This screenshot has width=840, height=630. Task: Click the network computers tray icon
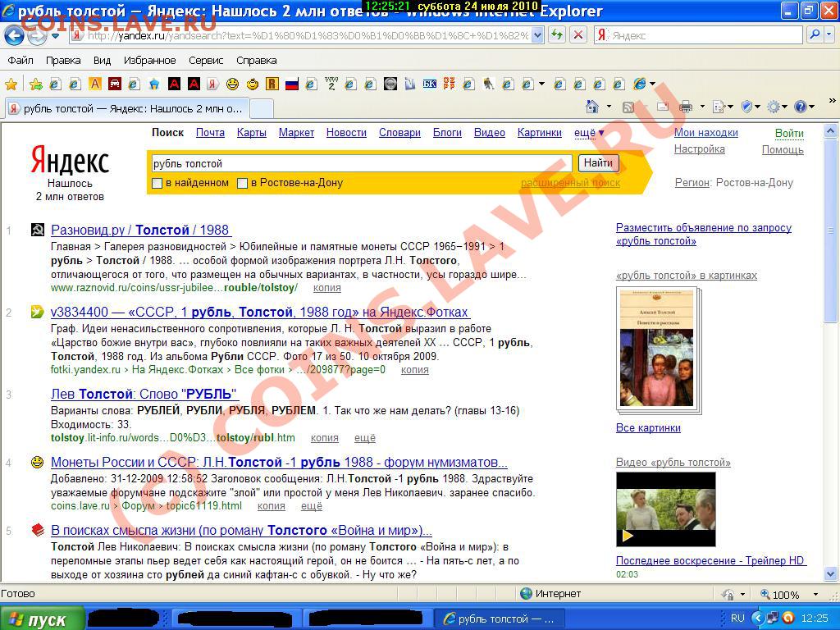(x=773, y=618)
